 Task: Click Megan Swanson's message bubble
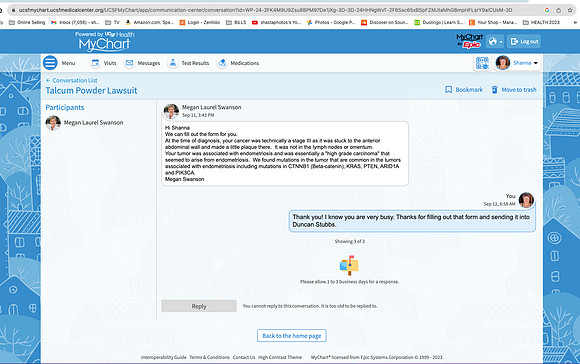point(285,153)
